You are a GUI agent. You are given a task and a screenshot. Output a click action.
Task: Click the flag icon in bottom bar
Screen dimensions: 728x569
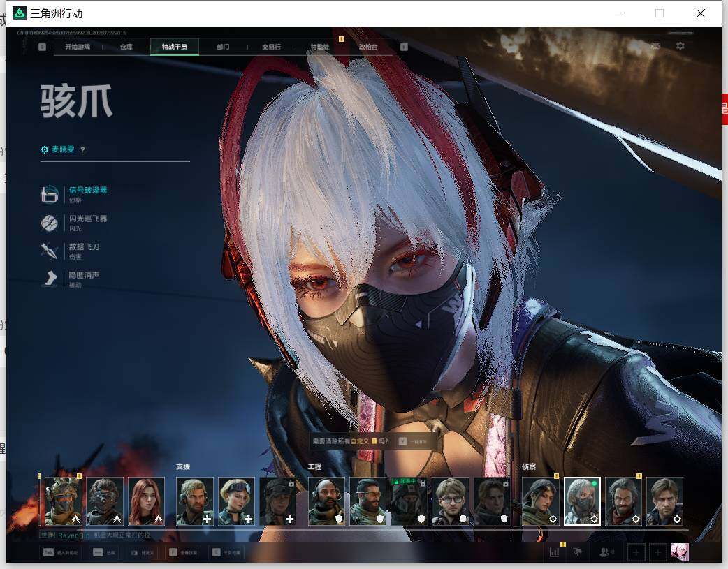[x=578, y=552]
